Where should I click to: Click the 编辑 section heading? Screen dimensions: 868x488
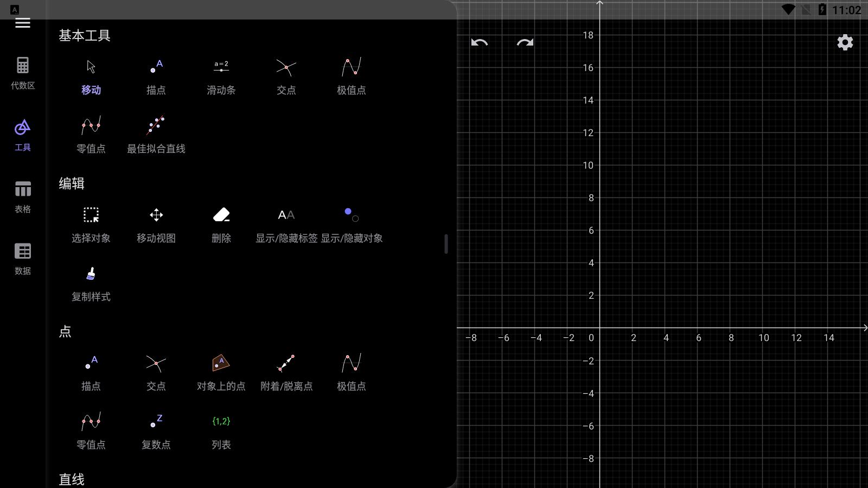[x=72, y=183]
